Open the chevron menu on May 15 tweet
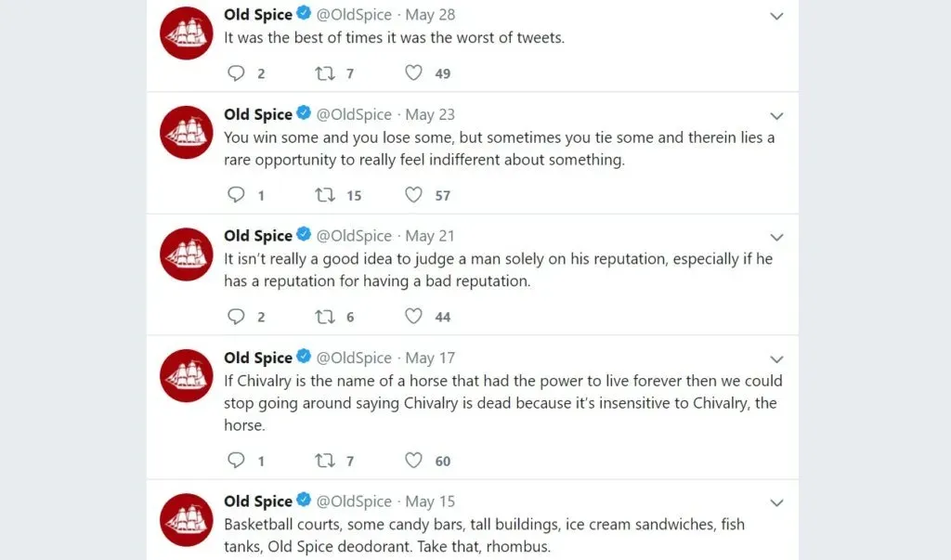The width and height of the screenshot is (951, 560). tap(776, 503)
